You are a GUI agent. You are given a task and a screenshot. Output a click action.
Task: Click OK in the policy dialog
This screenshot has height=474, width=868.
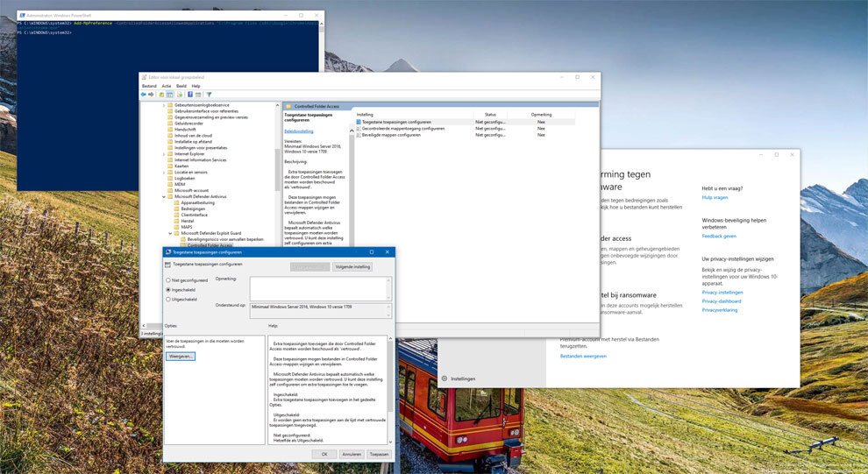[x=324, y=454]
